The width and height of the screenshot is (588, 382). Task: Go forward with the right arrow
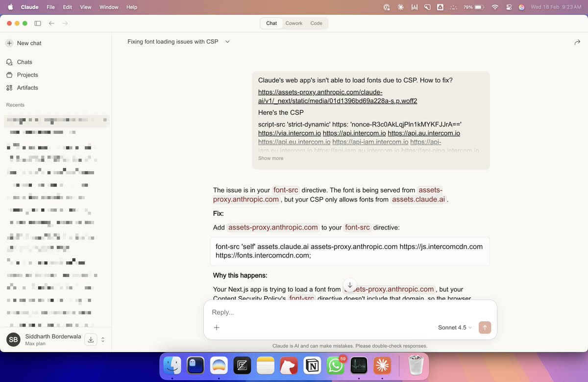[x=65, y=23]
